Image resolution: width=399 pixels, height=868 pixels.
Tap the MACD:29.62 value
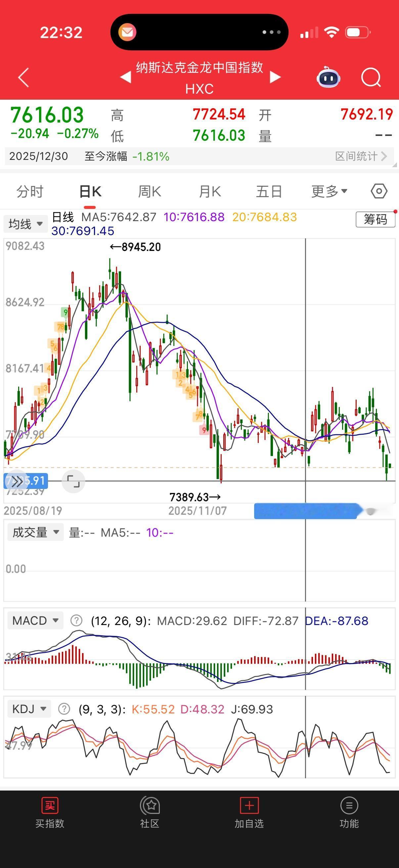(x=192, y=621)
